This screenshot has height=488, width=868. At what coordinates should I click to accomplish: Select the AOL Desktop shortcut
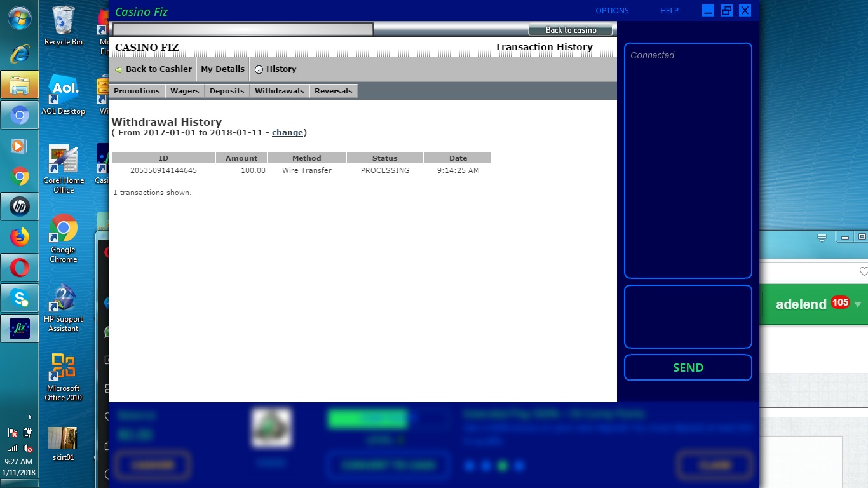(63, 96)
